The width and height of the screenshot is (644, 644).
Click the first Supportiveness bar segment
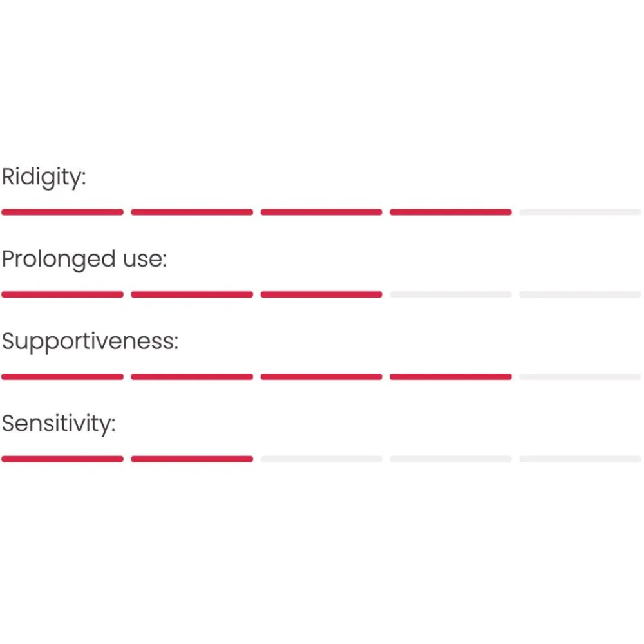(62, 376)
